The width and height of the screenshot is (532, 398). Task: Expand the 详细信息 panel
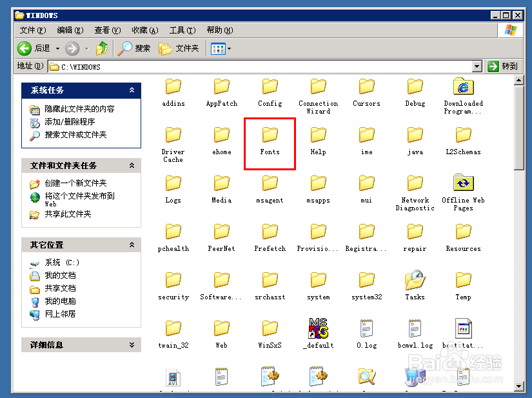132,344
